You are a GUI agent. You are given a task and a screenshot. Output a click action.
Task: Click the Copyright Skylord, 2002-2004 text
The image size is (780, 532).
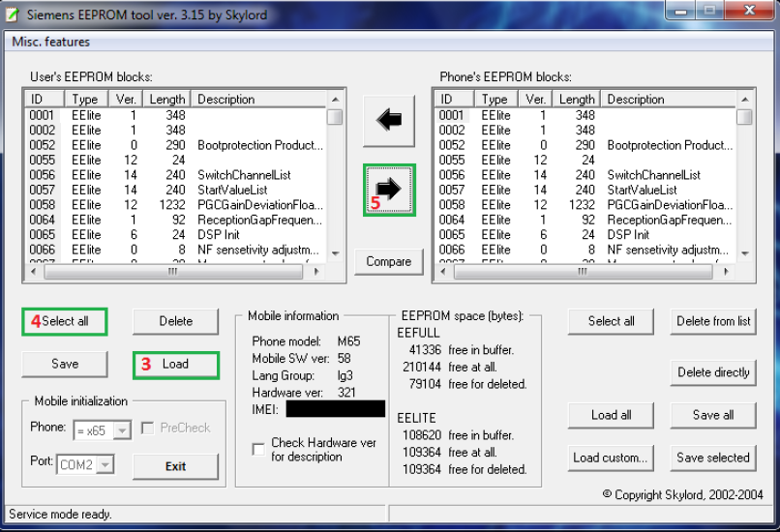click(683, 494)
